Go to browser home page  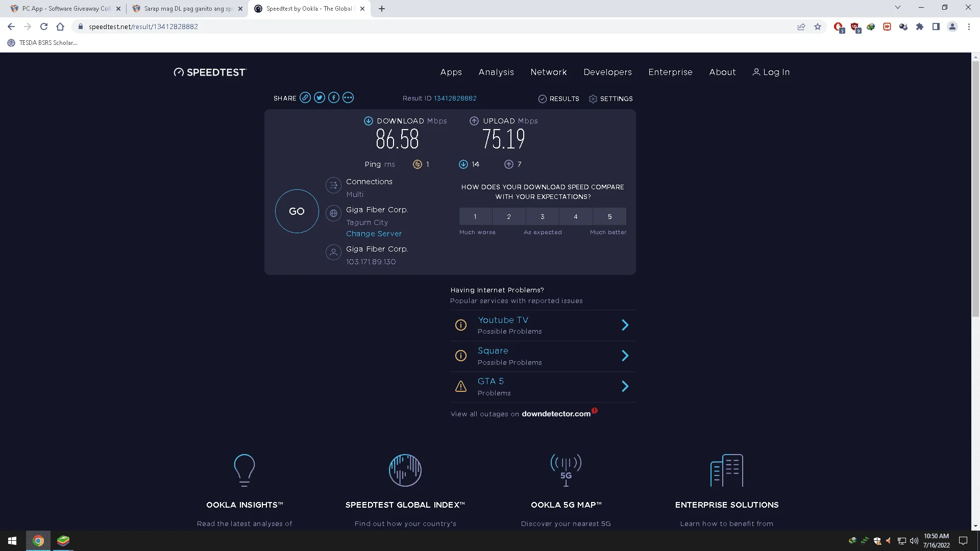(x=60, y=27)
